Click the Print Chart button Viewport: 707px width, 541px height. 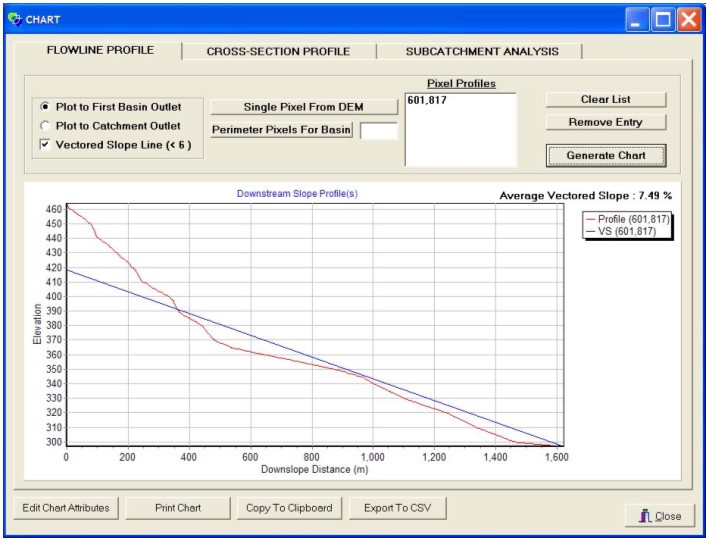[x=178, y=508]
